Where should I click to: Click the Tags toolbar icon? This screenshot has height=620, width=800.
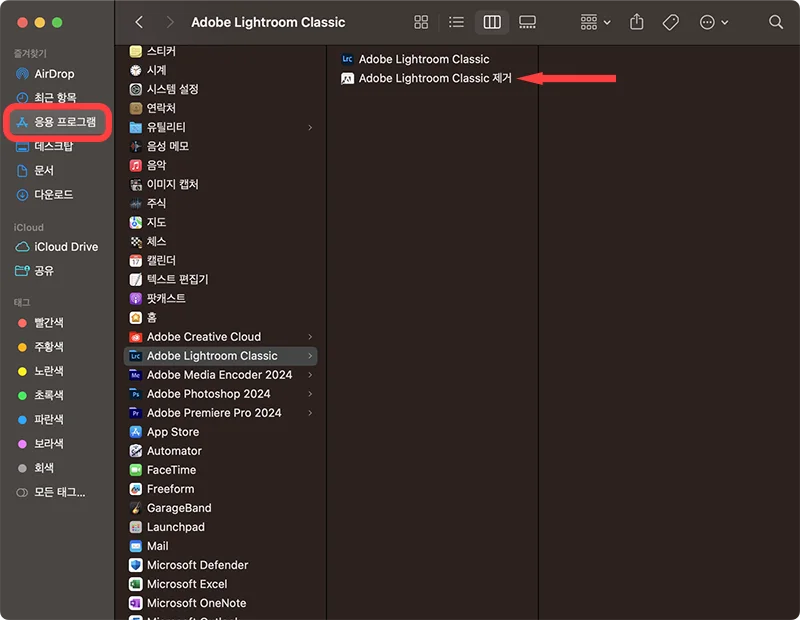tap(670, 22)
